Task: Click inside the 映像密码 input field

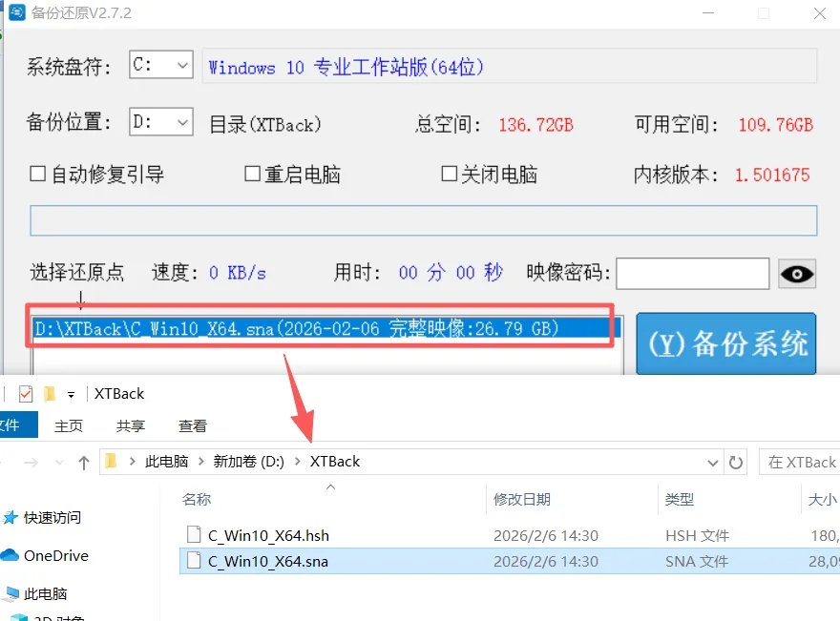Action: coord(692,274)
